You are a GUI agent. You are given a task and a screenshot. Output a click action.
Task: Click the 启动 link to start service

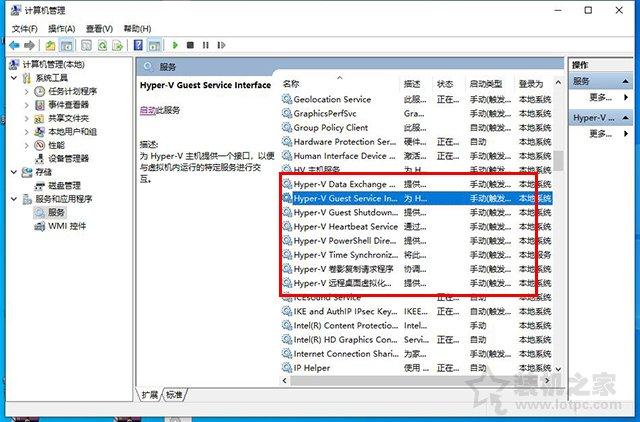(147, 110)
